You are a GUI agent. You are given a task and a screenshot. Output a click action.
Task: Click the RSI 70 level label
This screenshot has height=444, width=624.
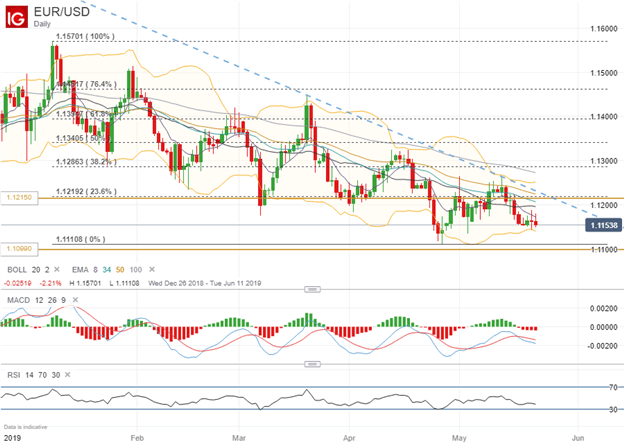click(613, 387)
